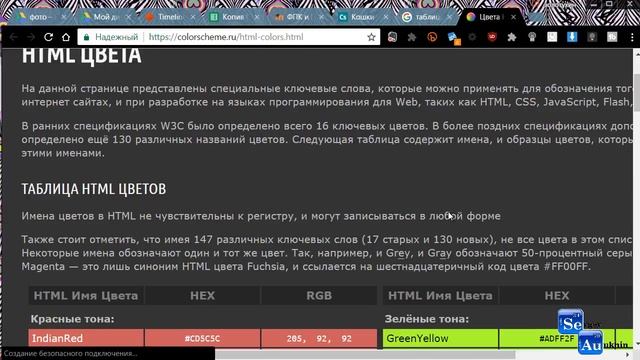
Task: Open the blue extension with orange badge
Action: tap(453, 38)
